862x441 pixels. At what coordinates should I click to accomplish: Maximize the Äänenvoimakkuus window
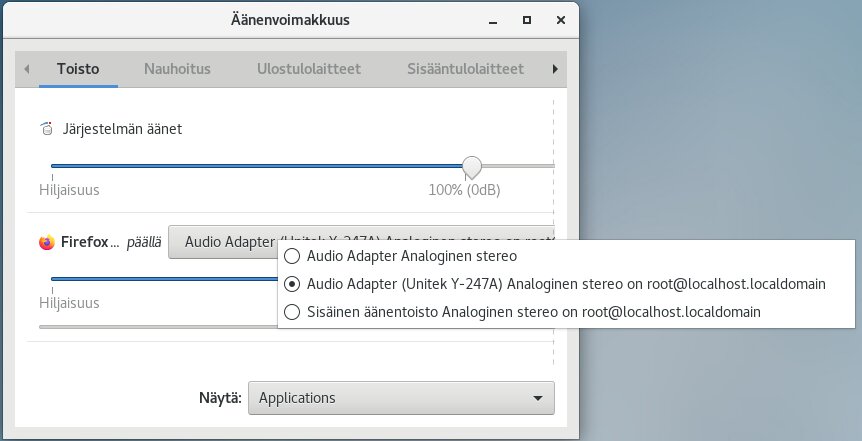pyautogui.click(x=527, y=20)
